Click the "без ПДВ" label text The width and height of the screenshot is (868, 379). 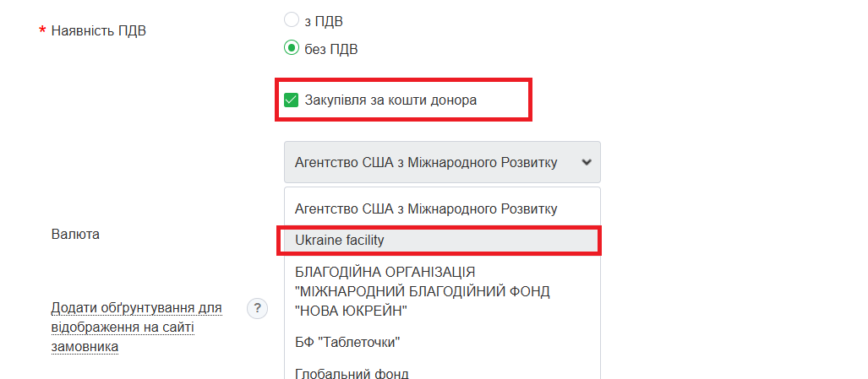coord(330,49)
